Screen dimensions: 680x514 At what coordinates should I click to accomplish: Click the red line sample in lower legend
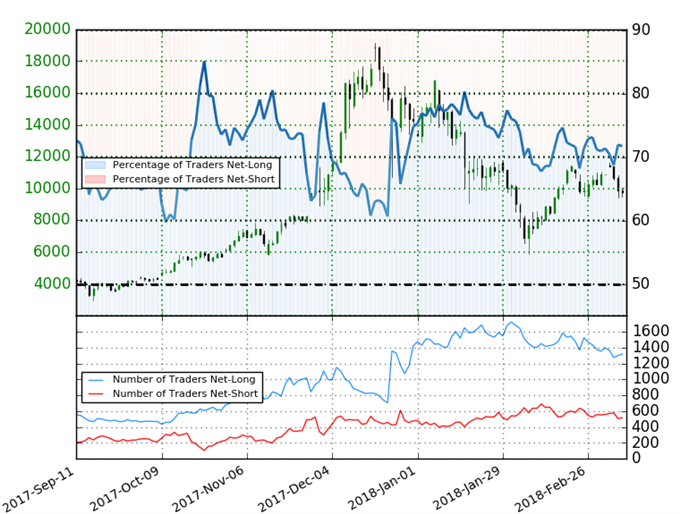tap(96, 394)
